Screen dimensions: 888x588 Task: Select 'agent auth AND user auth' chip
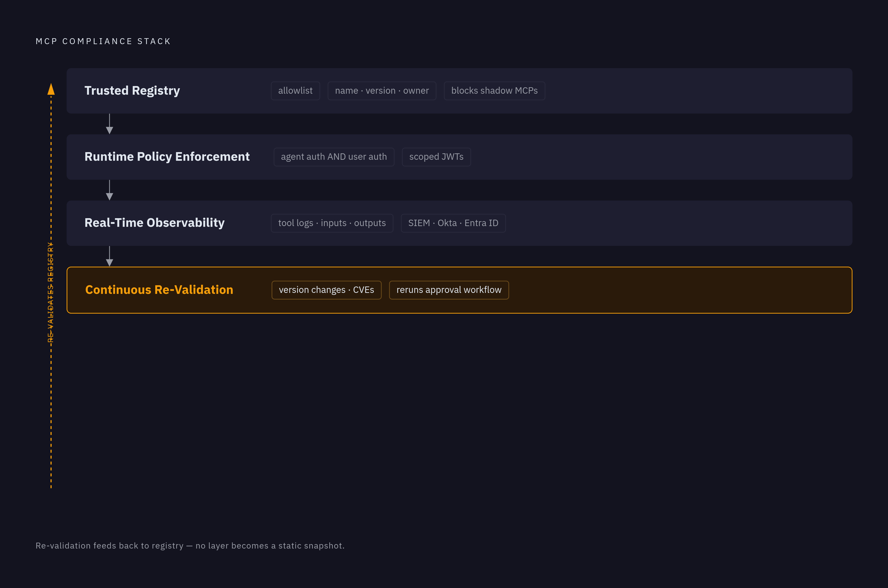click(x=334, y=157)
